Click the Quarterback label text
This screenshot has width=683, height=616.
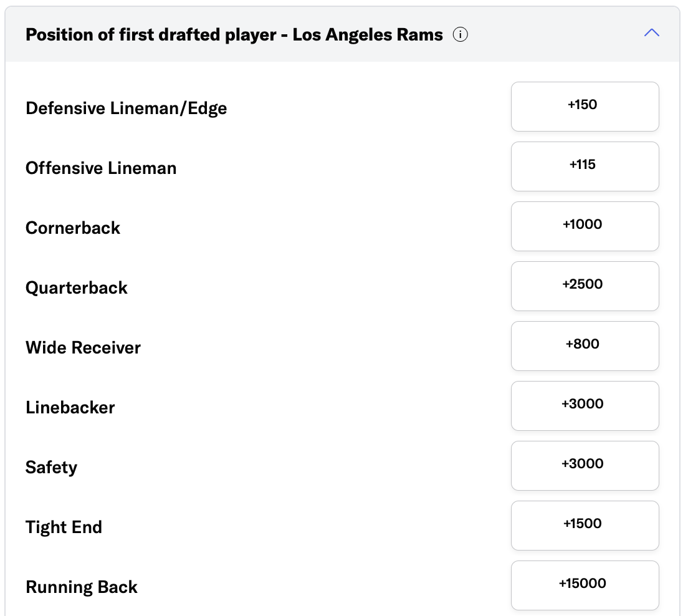pyautogui.click(x=77, y=288)
